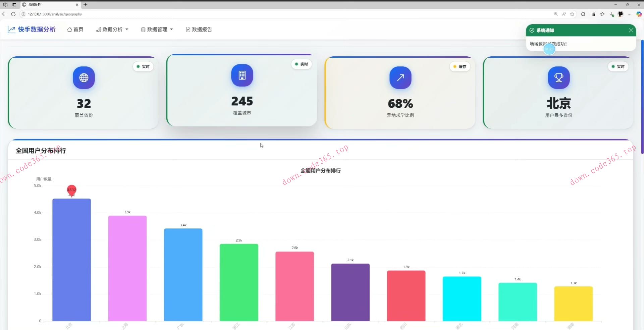The height and width of the screenshot is (330, 644).
Task: Click the red 1.9k bar
Action: tap(406, 296)
